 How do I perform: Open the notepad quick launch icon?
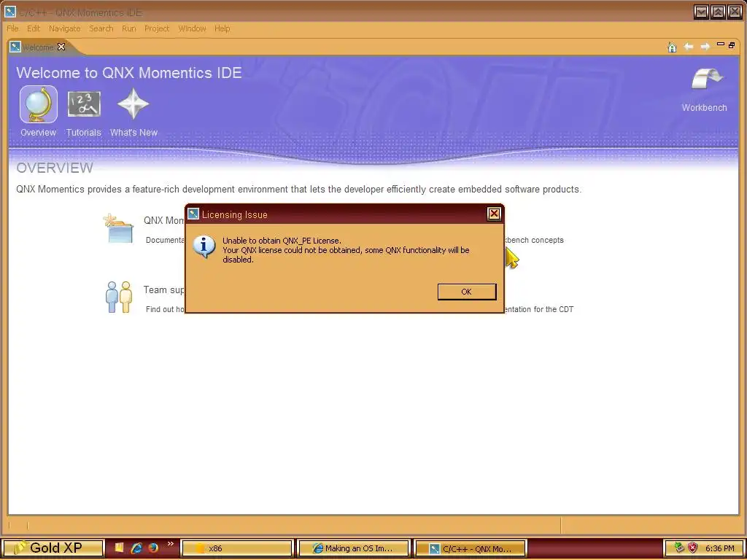point(119,548)
